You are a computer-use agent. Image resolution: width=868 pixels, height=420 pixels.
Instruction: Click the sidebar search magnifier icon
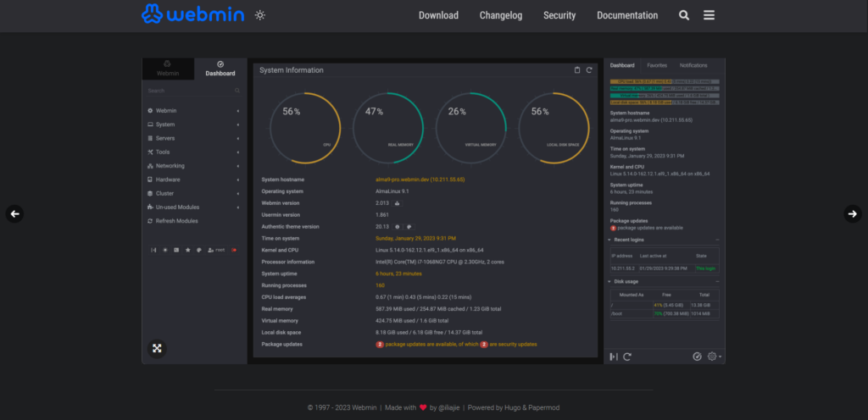pos(237,91)
